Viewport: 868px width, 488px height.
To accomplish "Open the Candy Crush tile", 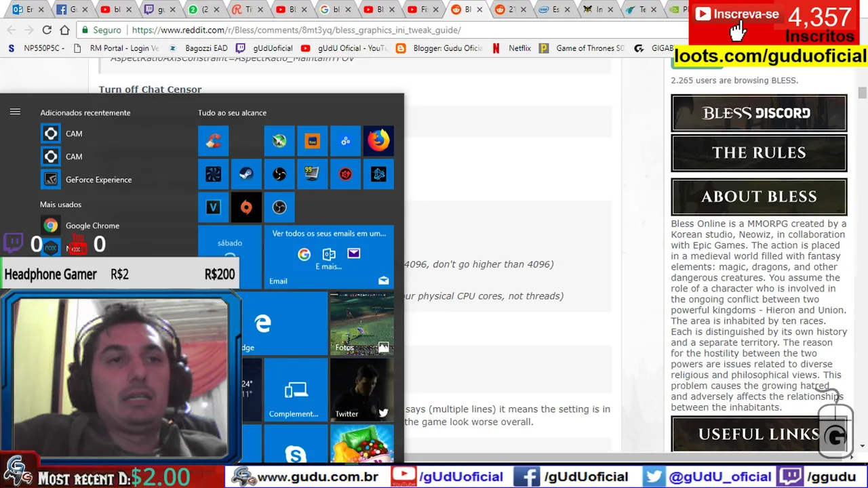I will (x=361, y=445).
